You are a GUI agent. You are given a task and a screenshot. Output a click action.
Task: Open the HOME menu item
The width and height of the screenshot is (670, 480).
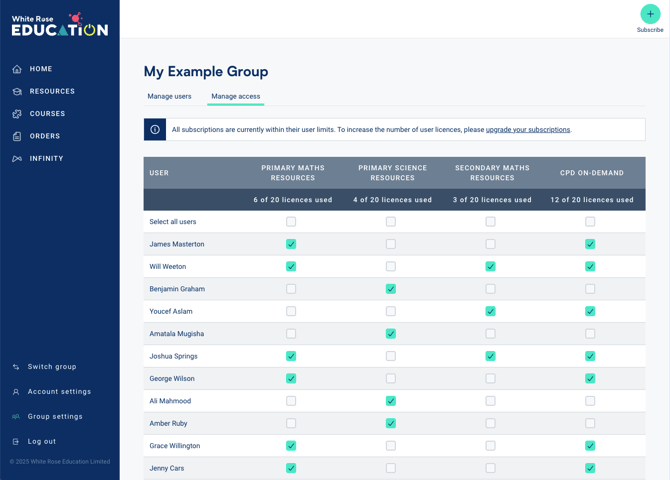pyautogui.click(x=41, y=69)
